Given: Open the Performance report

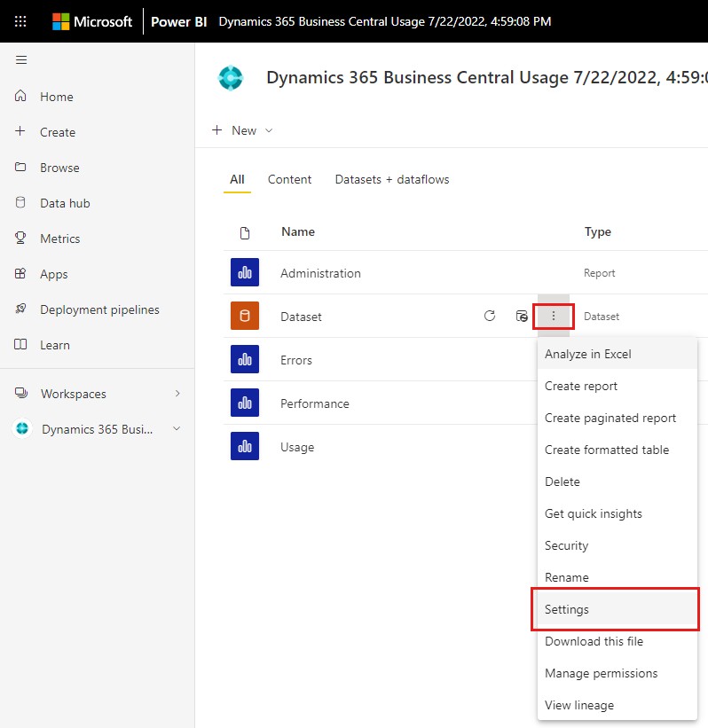Looking at the screenshot, I should [315, 403].
